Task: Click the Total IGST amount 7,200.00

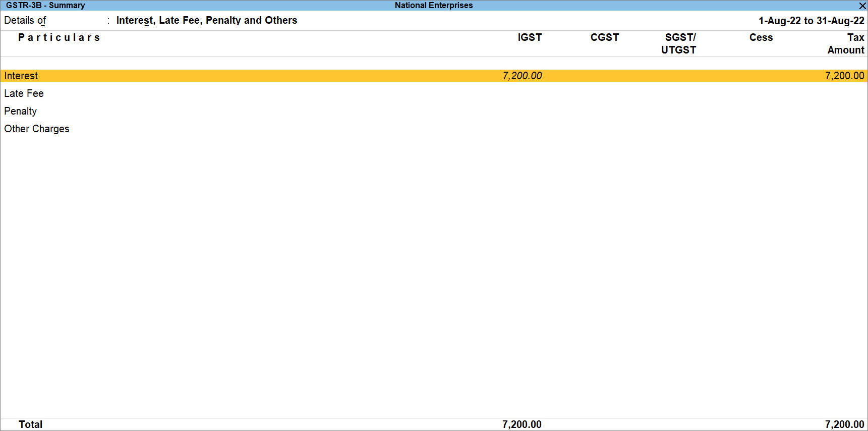Action: pyautogui.click(x=522, y=424)
